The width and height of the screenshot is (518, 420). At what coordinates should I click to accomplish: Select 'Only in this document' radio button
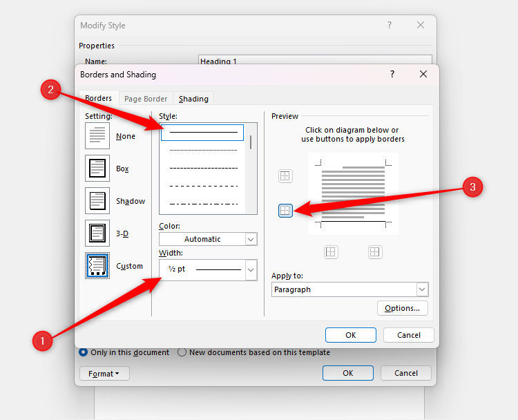pyautogui.click(x=84, y=352)
